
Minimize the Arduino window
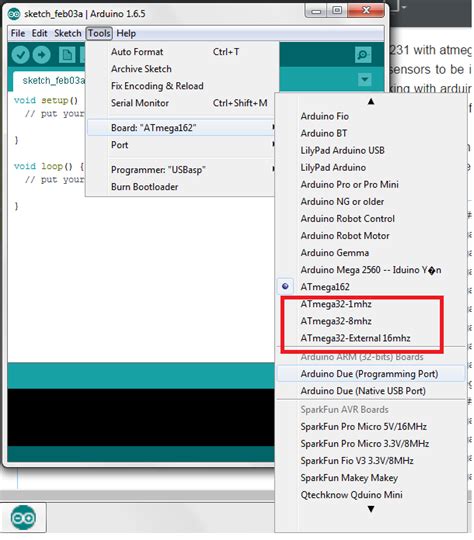tap(316, 11)
